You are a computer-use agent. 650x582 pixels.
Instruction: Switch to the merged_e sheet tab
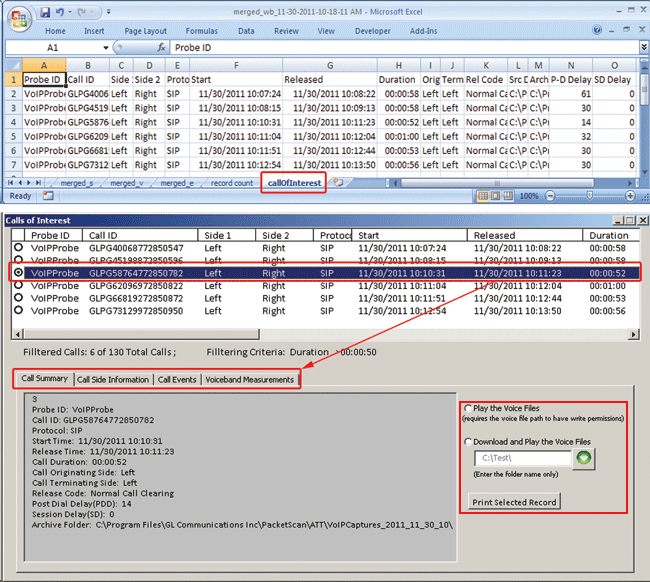177,183
